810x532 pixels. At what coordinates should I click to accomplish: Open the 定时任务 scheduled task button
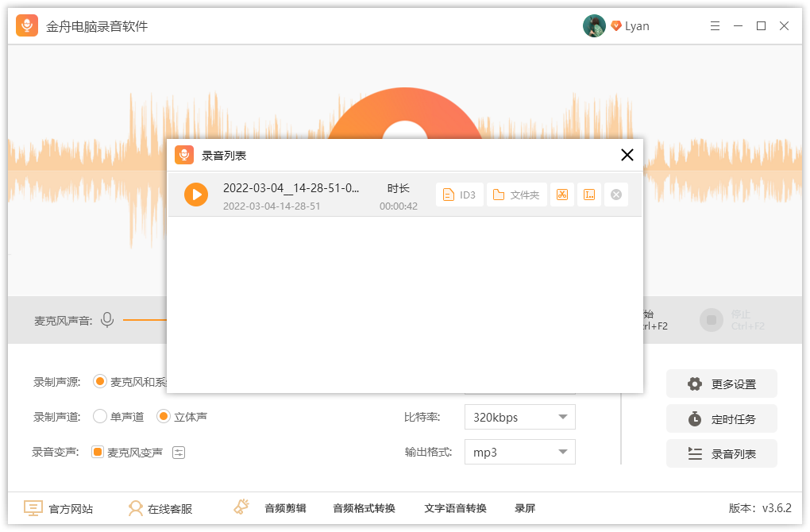721,419
